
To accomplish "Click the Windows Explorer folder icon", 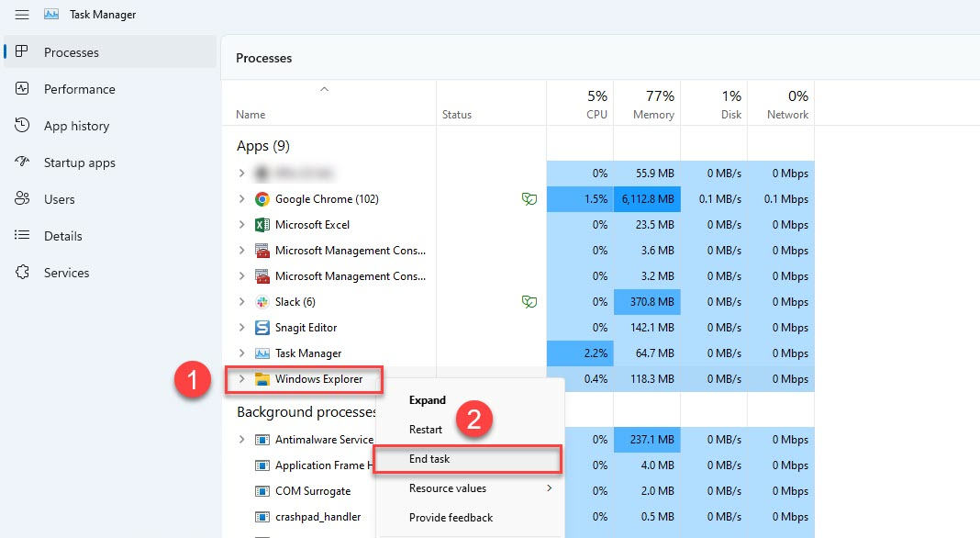I will coord(262,379).
